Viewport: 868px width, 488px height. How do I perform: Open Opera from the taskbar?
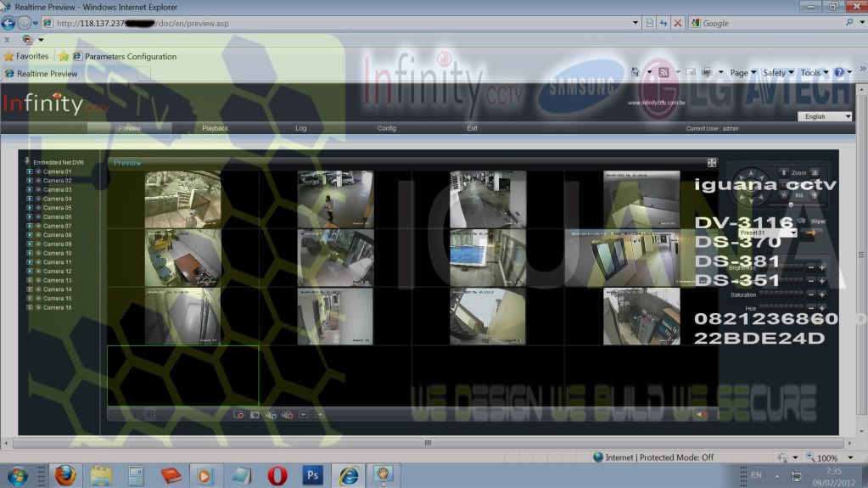277,474
